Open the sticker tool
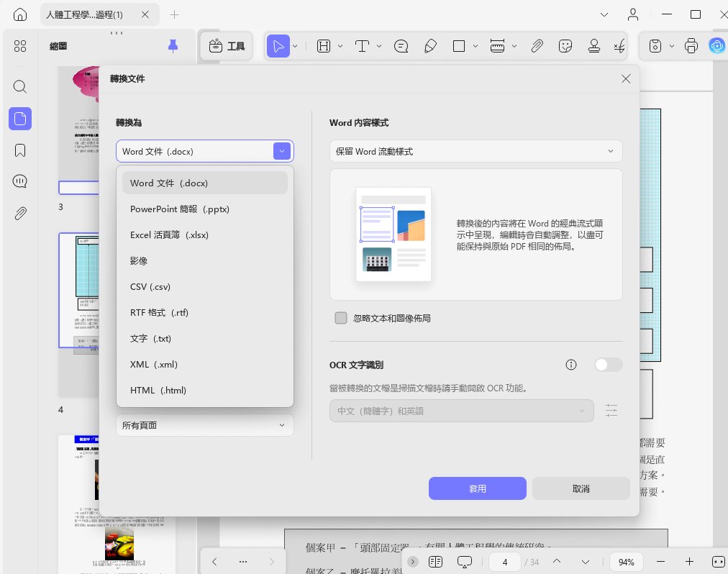 pos(565,46)
